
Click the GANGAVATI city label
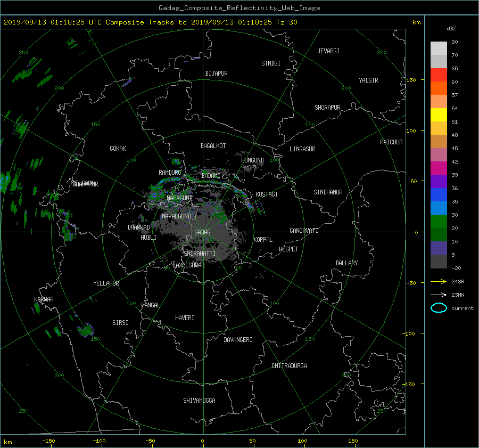coord(304,230)
